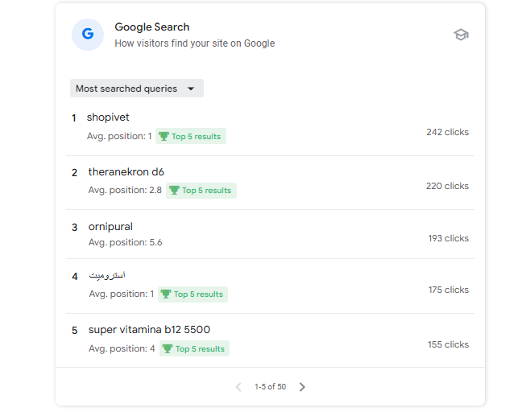Click the 1-5 of 50 pagination label
Image resolution: width=530 pixels, height=420 pixels.
(x=270, y=387)
